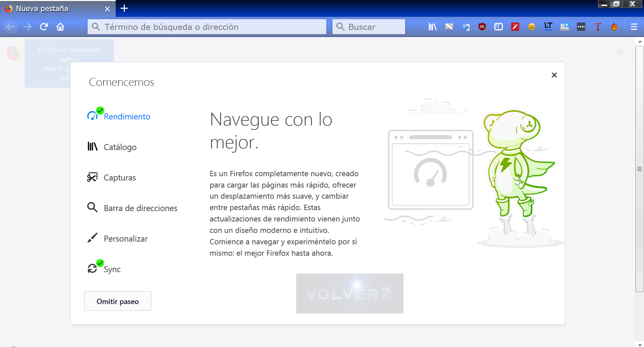Click the Firefox logo onboarding icon
The height and width of the screenshot is (347, 644).
(x=14, y=53)
